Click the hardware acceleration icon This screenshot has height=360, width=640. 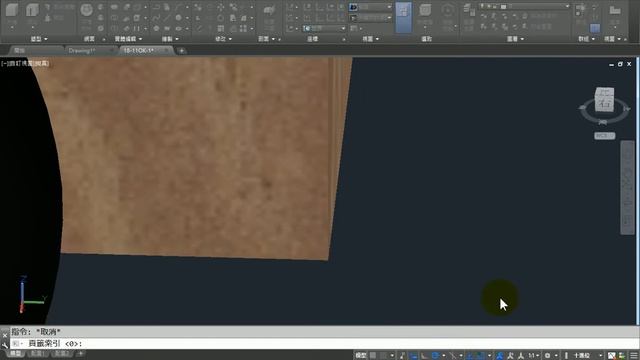click(x=622, y=356)
